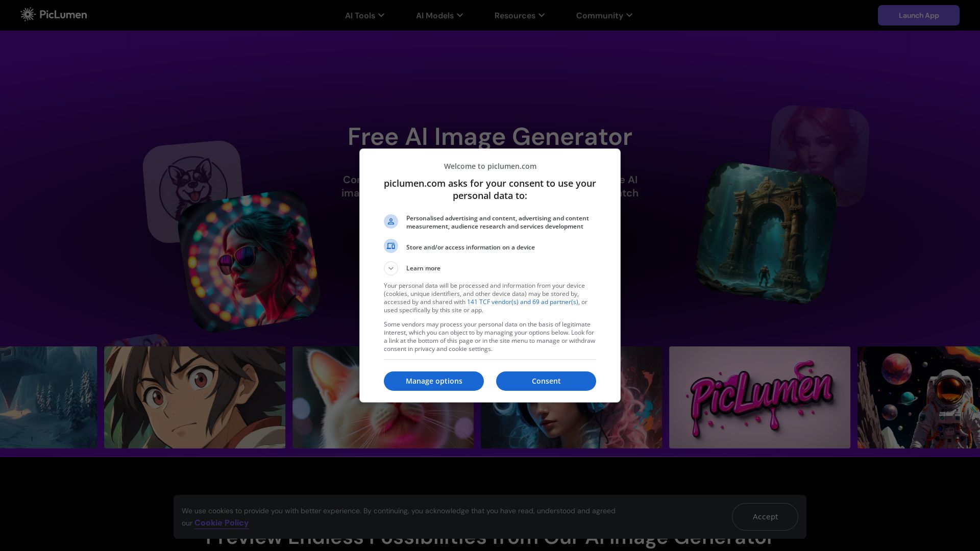Click the underwater ruins arch image
Image resolution: width=980 pixels, height=551 pixels.
766,233
